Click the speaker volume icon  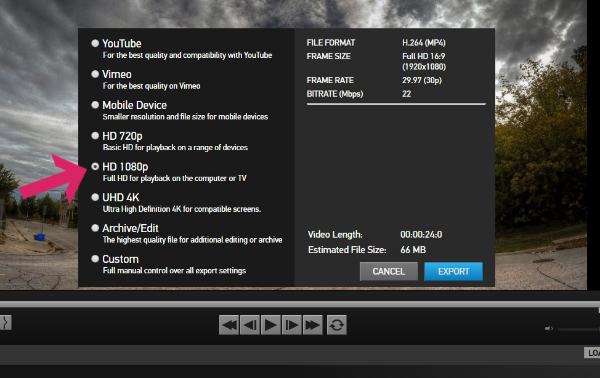click(549, 328)
